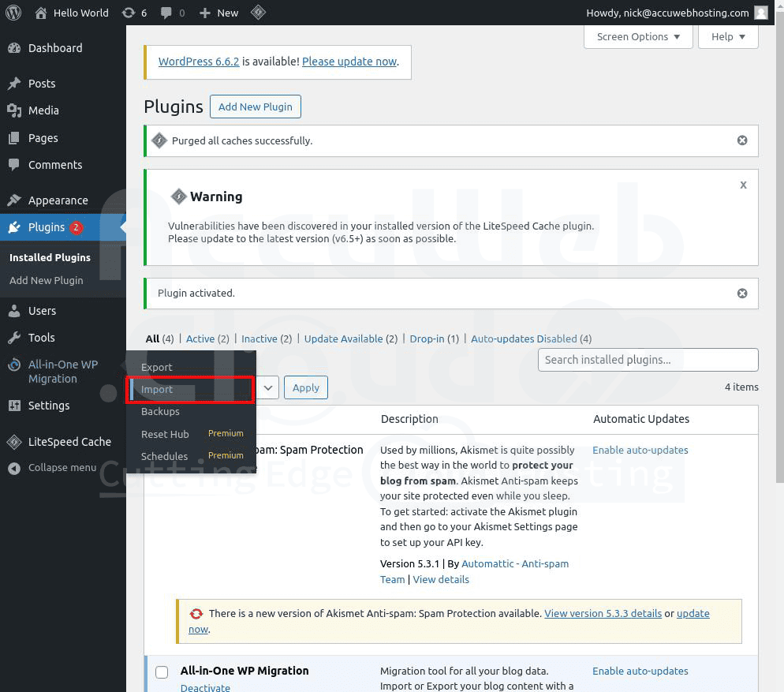Click the comments bubble icon in admin bar

(166, 13)
